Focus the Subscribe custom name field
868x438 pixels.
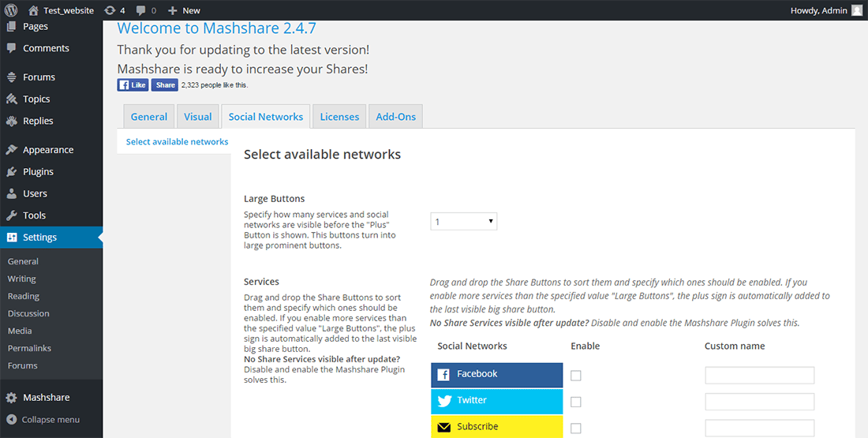tap(759, 428)
